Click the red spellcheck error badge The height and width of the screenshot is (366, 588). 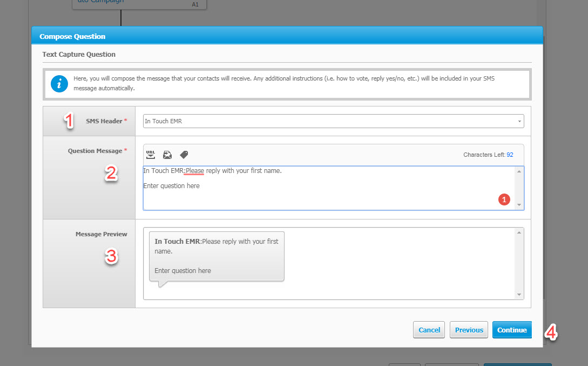pyautogui.click(x=504, y=199)
